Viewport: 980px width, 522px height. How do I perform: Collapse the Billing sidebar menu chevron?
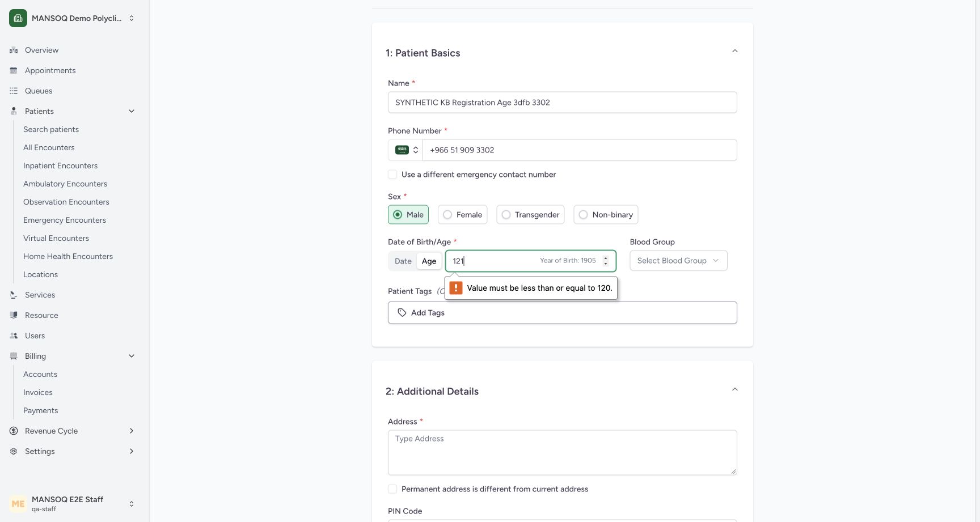[132, 356]
